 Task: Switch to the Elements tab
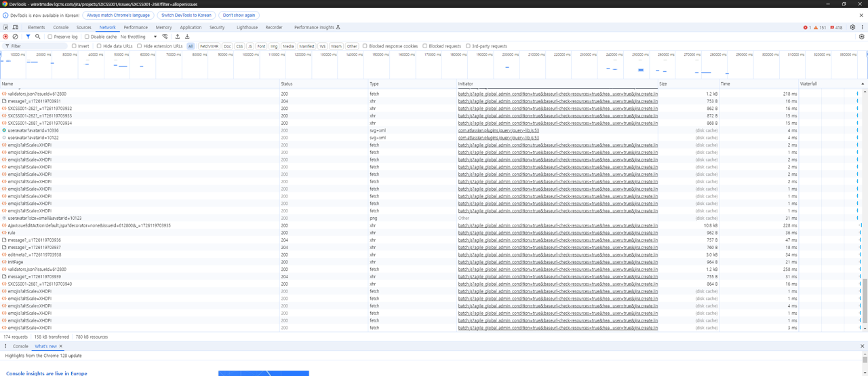pyautogui.click(x=36, y=28)
